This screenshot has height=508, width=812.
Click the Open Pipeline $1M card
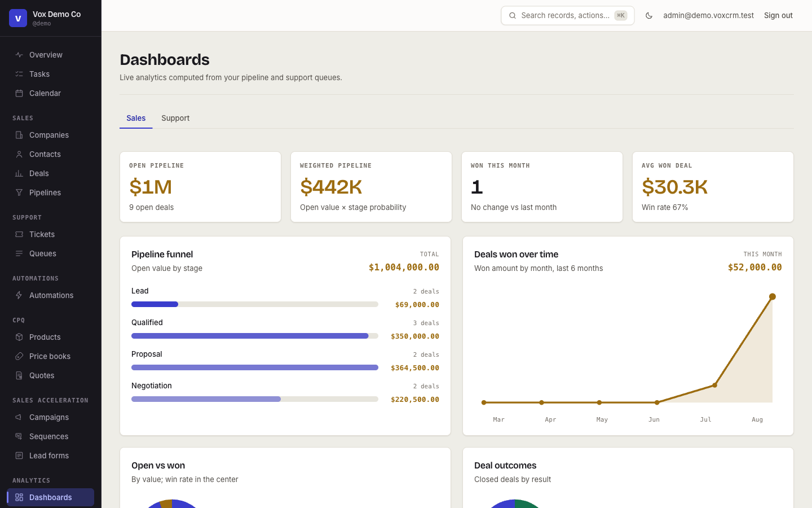tap(200, 187)
